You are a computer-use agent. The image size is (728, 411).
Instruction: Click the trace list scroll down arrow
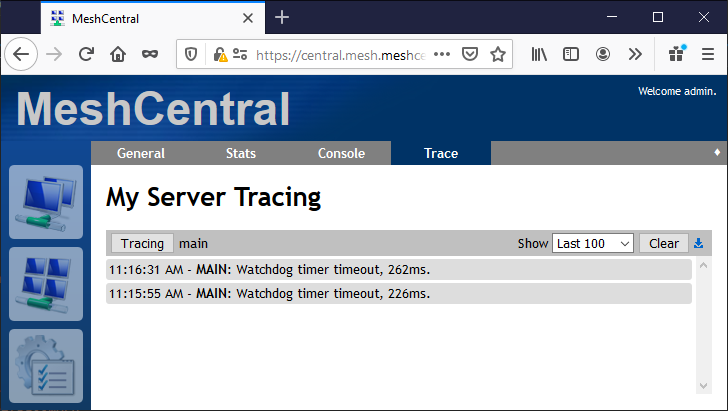pos(703,385)
